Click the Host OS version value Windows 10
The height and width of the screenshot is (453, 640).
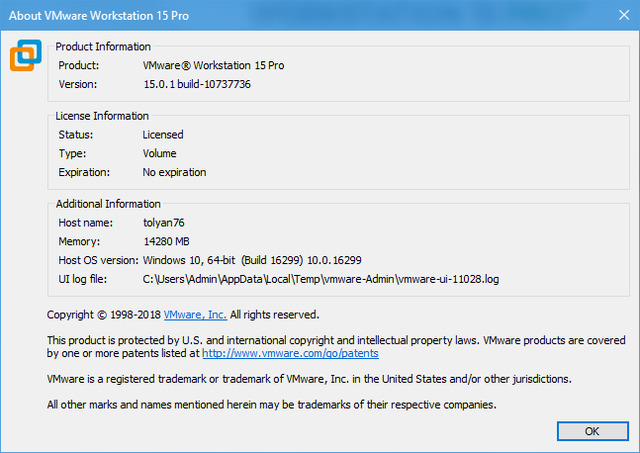pos(252,260)
